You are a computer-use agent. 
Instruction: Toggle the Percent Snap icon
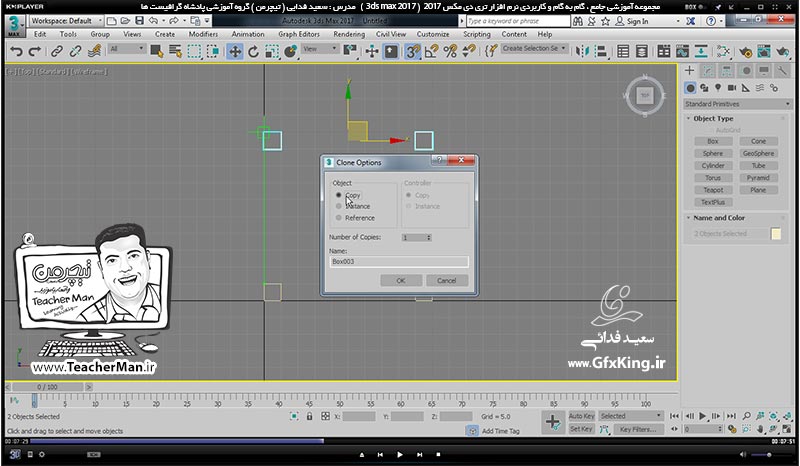click(450, 51)
